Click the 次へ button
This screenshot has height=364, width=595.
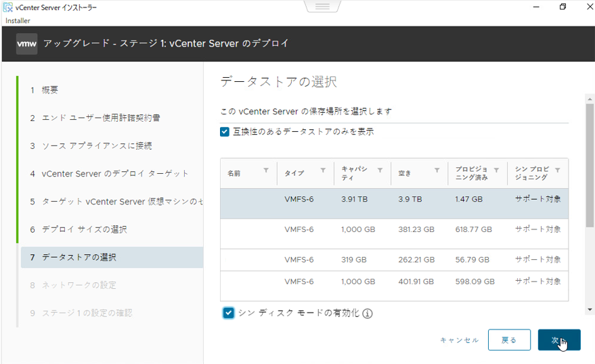[558, 340]
